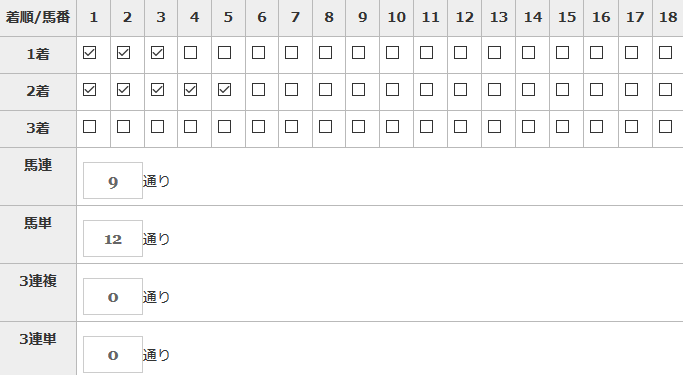Check horse 7 in the 3着 row
683x375 pixels.
(291, 127)
